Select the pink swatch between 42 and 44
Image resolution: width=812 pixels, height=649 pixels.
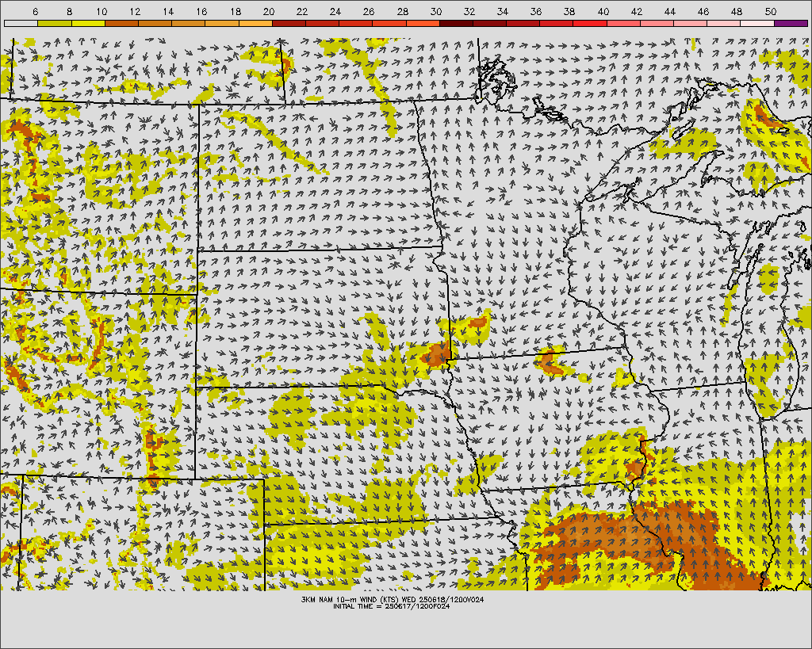[x=657, y=23]
